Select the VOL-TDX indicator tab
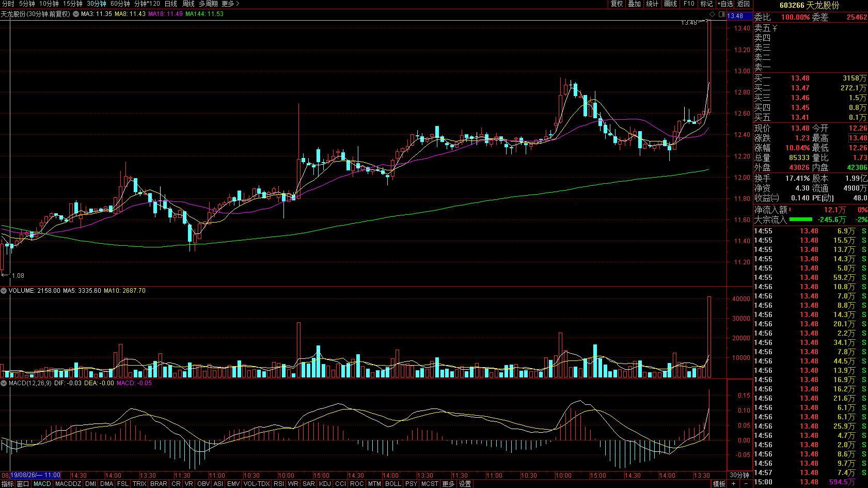Screen dimensions: 868x488 click(x=257, y=484)
